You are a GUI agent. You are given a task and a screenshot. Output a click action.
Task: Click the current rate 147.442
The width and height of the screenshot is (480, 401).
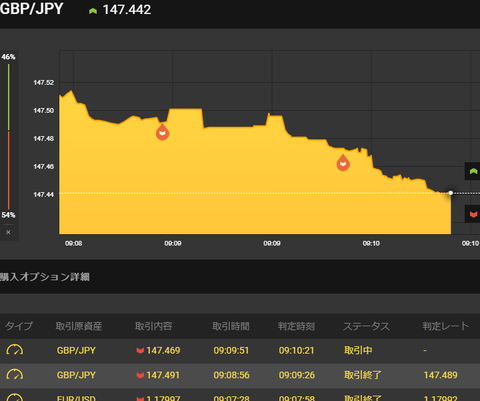pos(127,10)
